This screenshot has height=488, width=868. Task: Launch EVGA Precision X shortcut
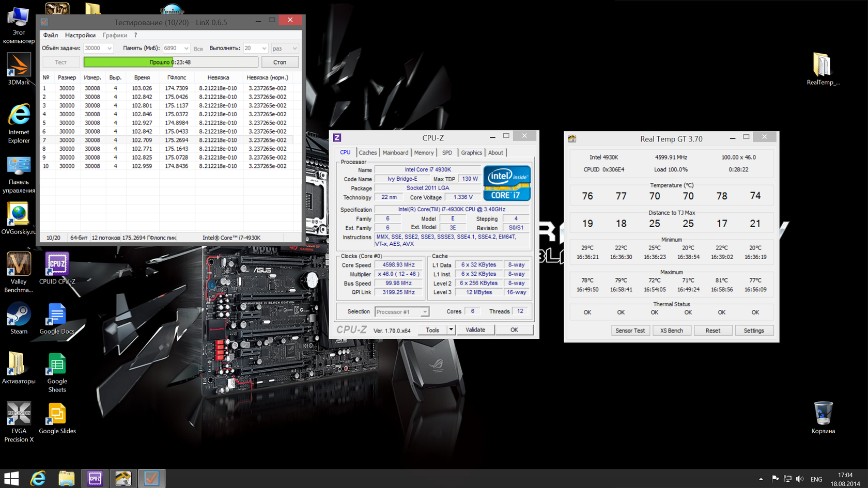(19, 422)
